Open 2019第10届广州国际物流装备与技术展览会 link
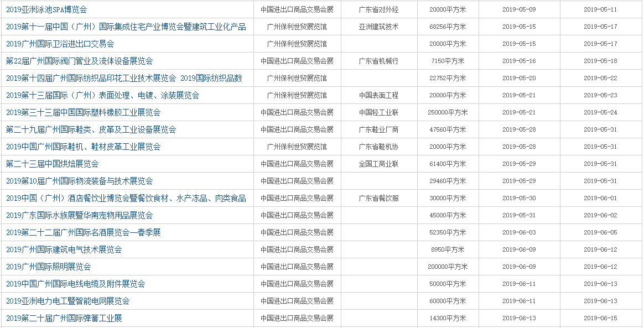Screen dimensions: 644x328 (79, 181)
